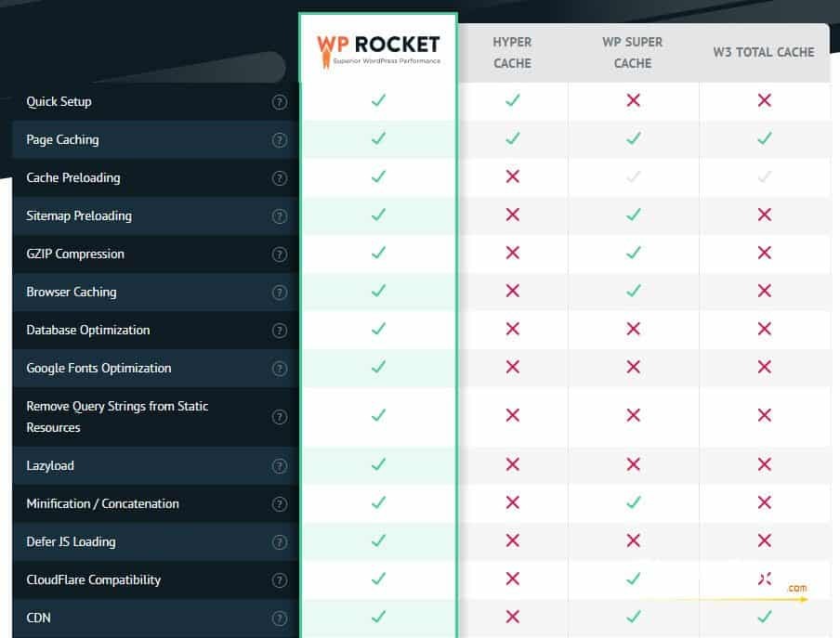
Task: Click the help icon next to Page Caching
Action: [279, 139]
